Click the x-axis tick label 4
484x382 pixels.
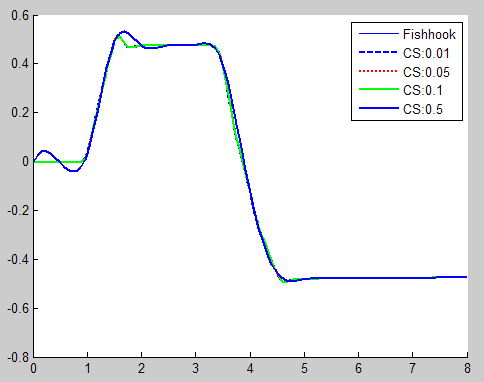coord(250,368)
